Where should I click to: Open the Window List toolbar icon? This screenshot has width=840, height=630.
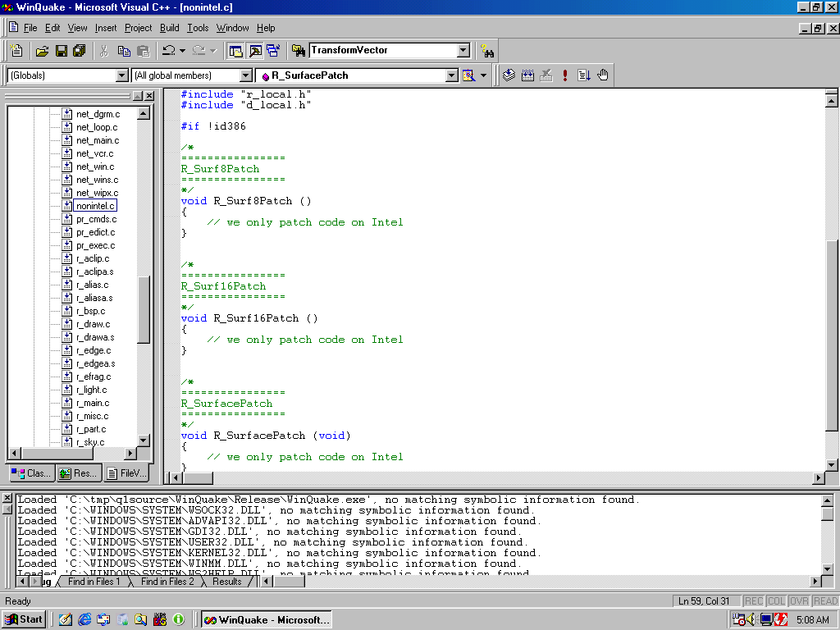273,50
